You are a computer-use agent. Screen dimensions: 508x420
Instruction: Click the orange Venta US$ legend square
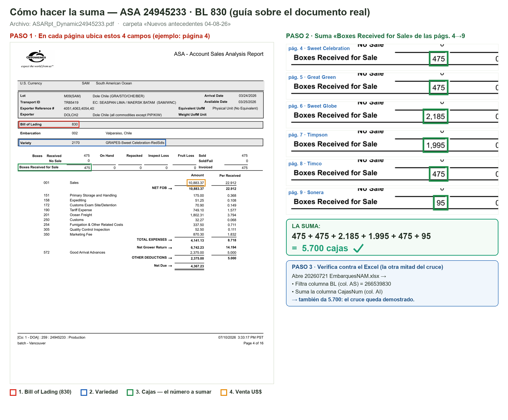[224, 392]
